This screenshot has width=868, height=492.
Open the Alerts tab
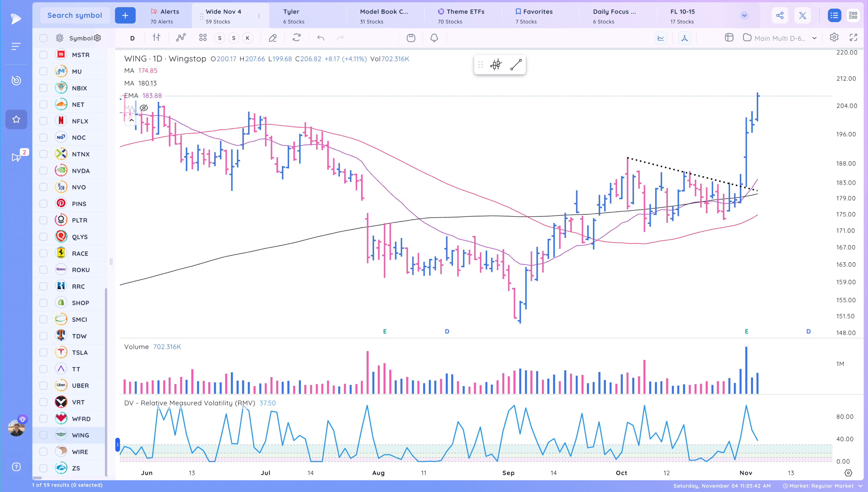[x=165, y=16]
